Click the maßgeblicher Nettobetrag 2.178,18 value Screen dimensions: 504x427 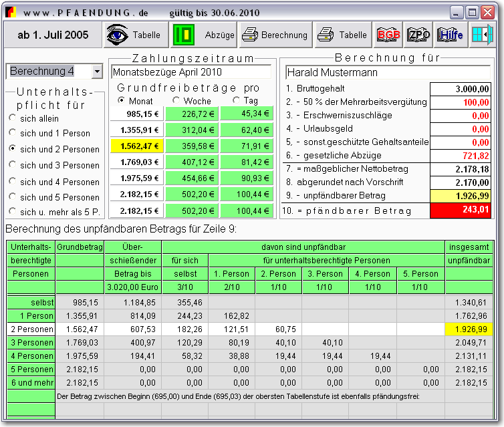click(x=461, y=169)
